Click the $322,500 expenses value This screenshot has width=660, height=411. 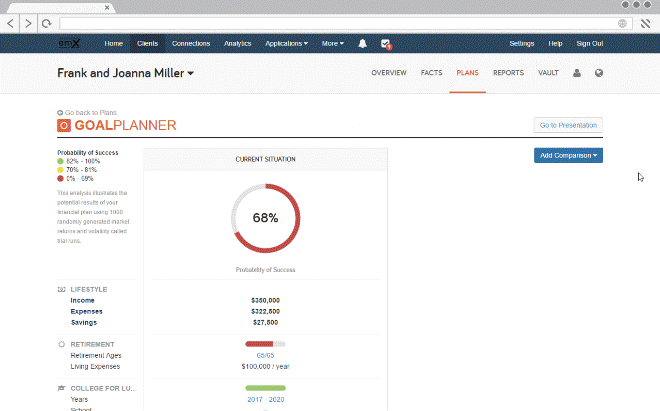coord(266,312)
